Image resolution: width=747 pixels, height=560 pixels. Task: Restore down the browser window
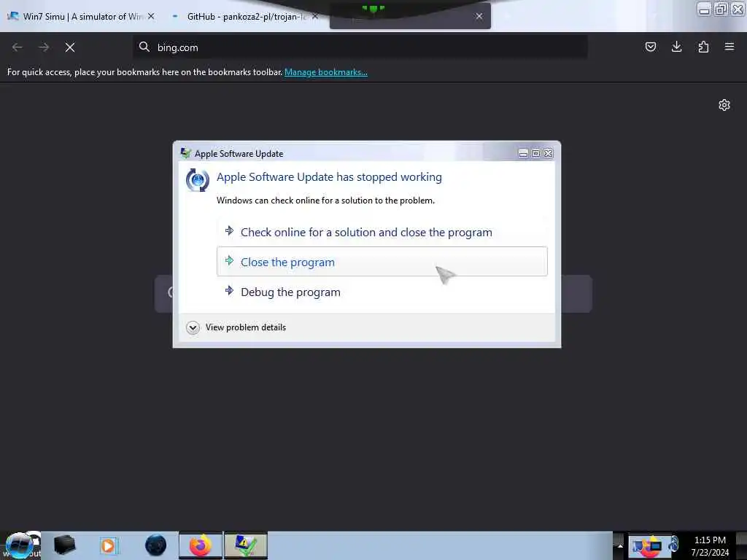pos(721,9)
